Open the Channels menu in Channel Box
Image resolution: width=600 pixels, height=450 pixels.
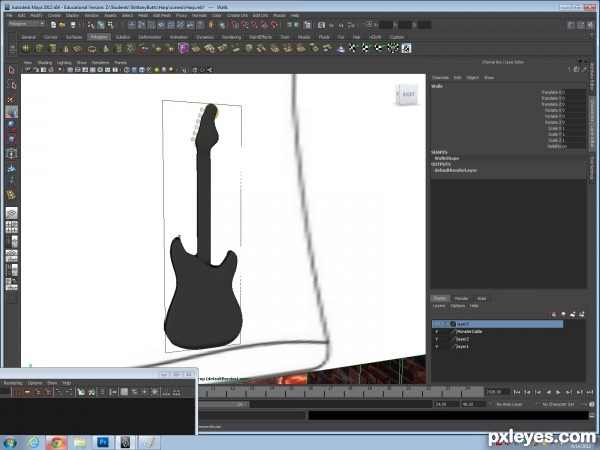click(440, 78)
